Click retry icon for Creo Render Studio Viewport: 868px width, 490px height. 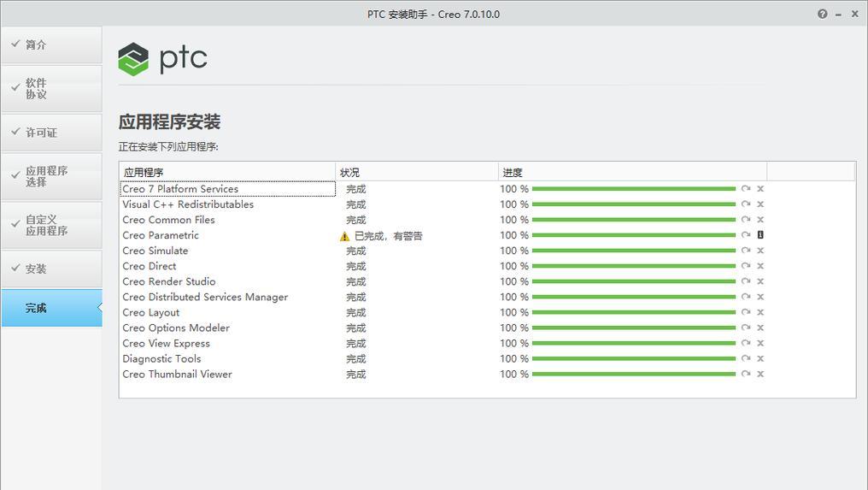746,281
